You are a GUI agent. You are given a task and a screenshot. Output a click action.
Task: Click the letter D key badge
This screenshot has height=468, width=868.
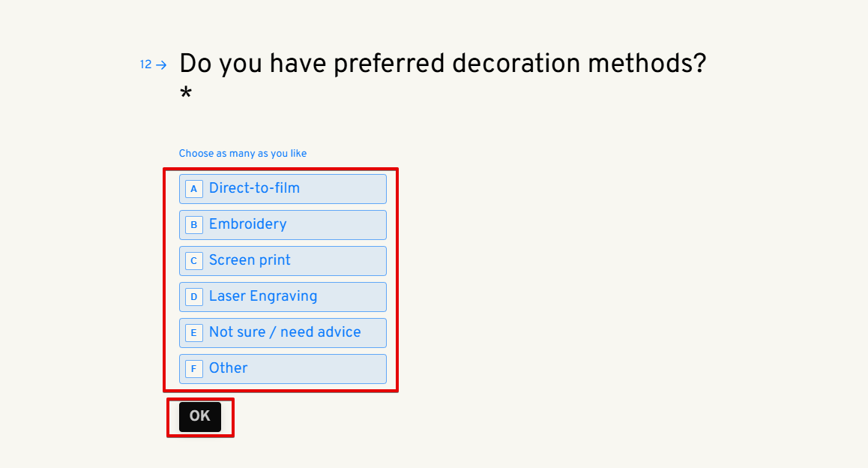(x=194, y=297)
